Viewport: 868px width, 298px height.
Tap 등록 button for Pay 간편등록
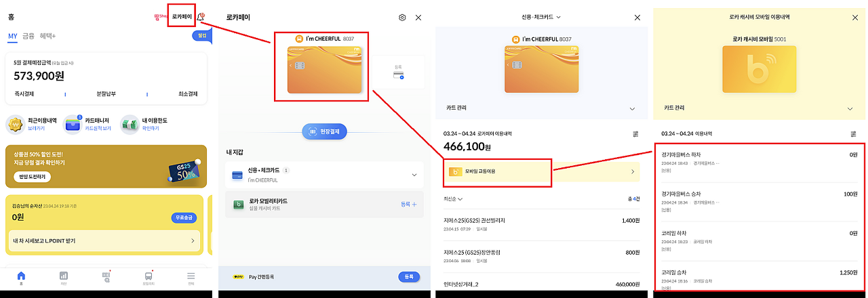click(409, 277)
